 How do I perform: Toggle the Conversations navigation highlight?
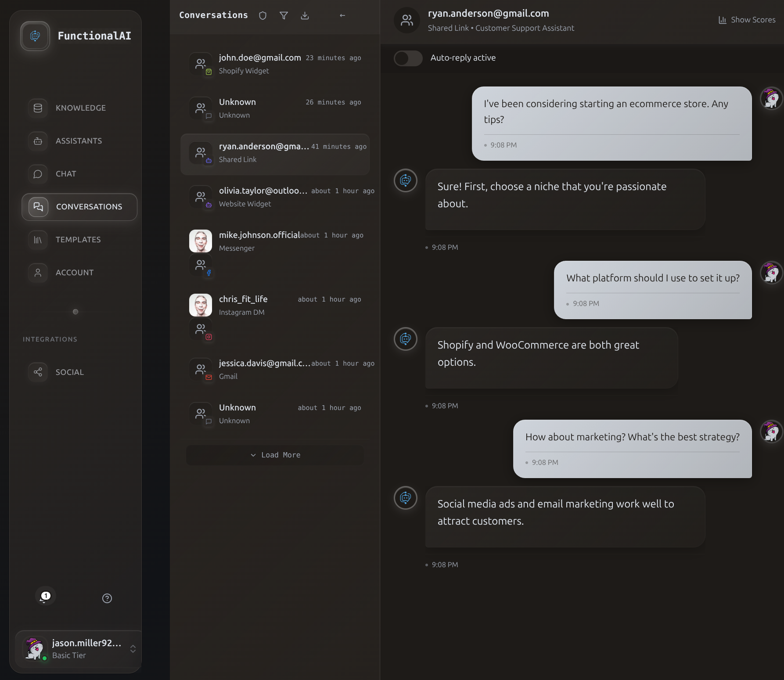pyautogui.click(x=79, y=207)
